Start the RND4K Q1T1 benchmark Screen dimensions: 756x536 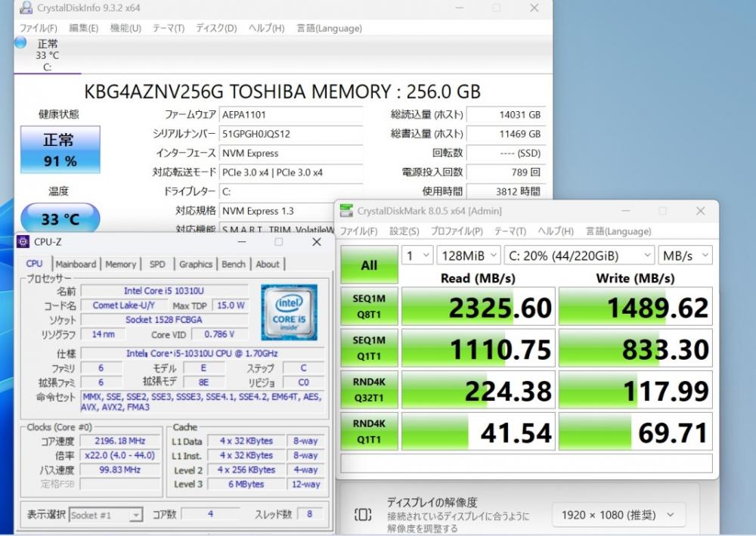pos(370,432)
